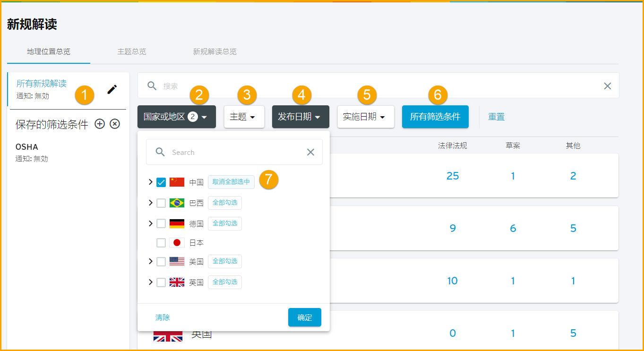
Task: Open the 新规解读总览 tab
Action: tap(215, 51)
